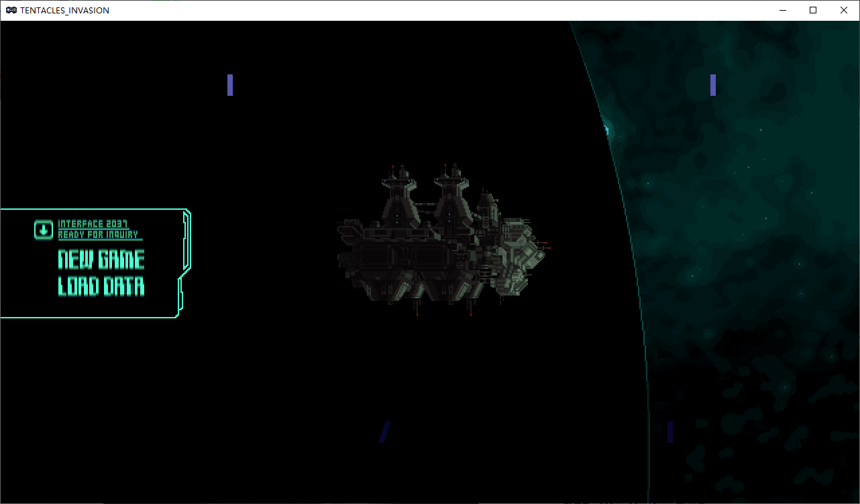The image size is (860, 504).
Task: Click the gamepad app icon in title bar
Action: coord(11,11)
